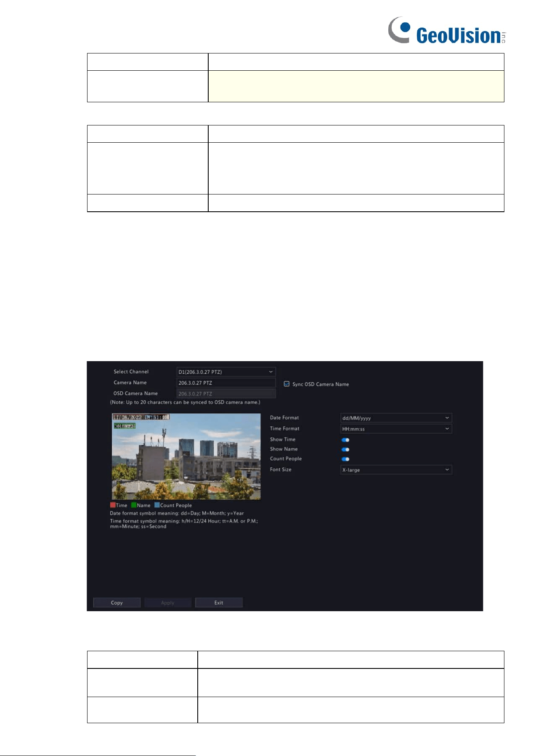This screenshot has height=756, width=557.
Task: Click the green Name legend swatch
Action: pyautogui.click(x=134, y=505)
